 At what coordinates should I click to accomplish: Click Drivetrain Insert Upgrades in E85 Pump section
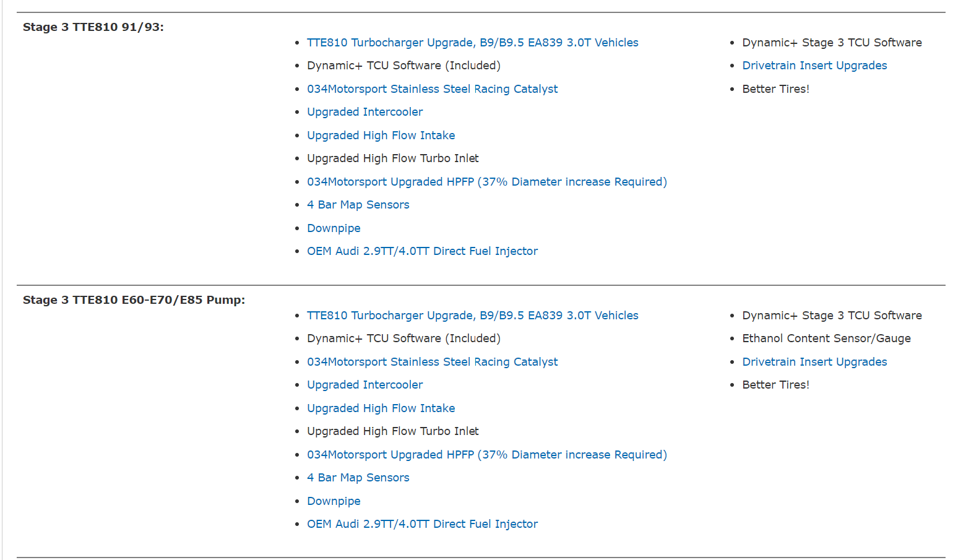(814, 362)
